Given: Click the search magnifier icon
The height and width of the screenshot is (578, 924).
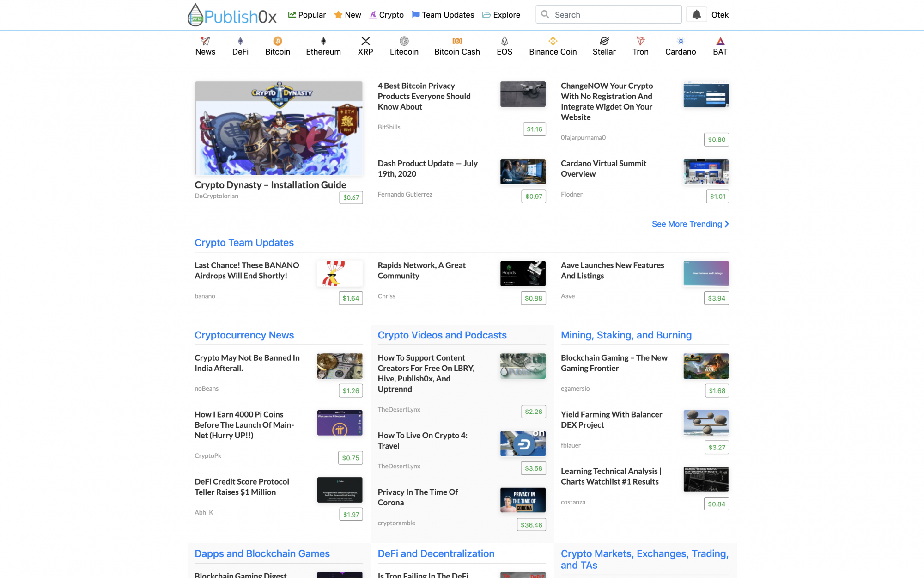Looking at the screenshot, I should (545, 14).
